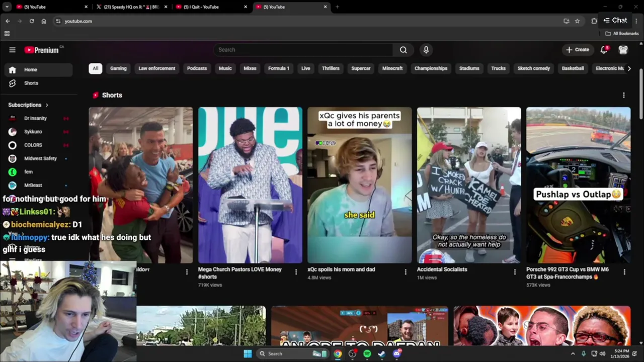Open the YouTube hamburger guide menu
644x362 pixels.
point(12,50)
